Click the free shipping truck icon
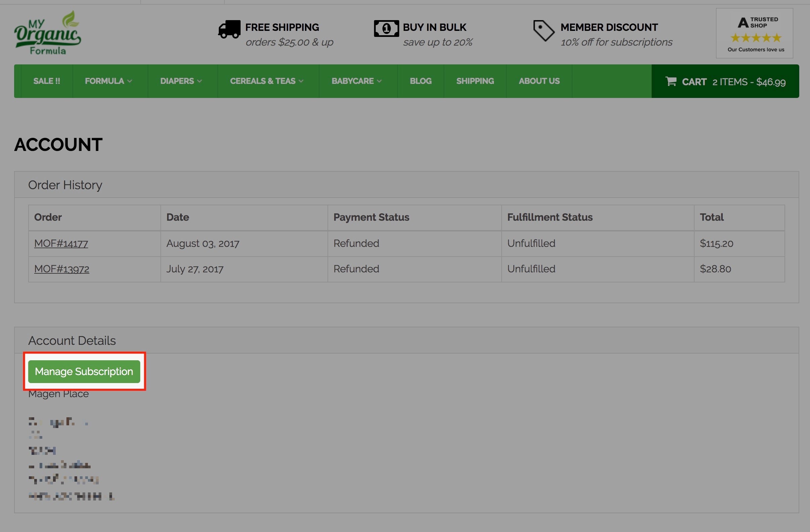Image resolution: width=810 pixels, height=532 pixels. 229,29
